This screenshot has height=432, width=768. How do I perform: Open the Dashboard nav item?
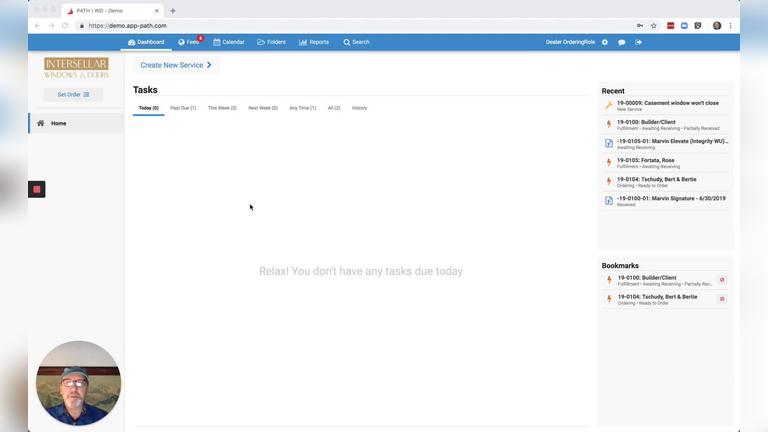tap(146, 42)
